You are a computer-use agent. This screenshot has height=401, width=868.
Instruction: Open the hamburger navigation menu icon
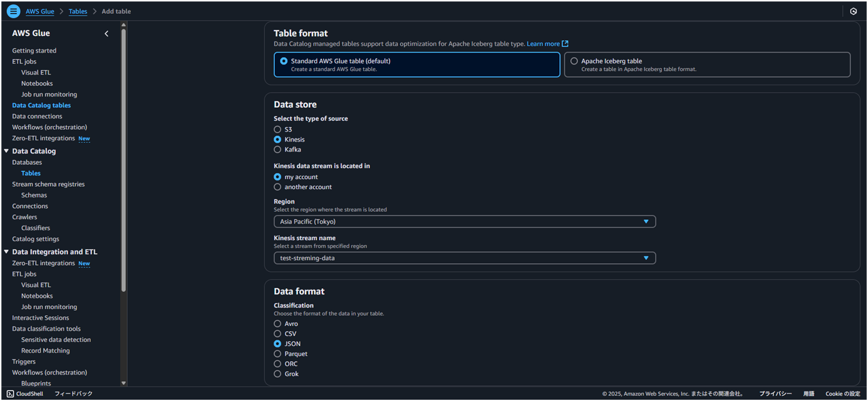[x=13, y=11]
